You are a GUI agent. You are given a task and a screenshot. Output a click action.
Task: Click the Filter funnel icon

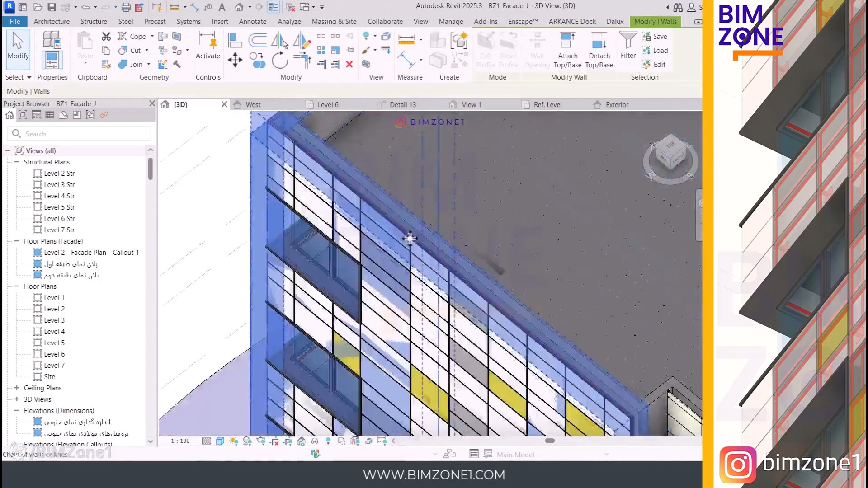pos(628,40)
